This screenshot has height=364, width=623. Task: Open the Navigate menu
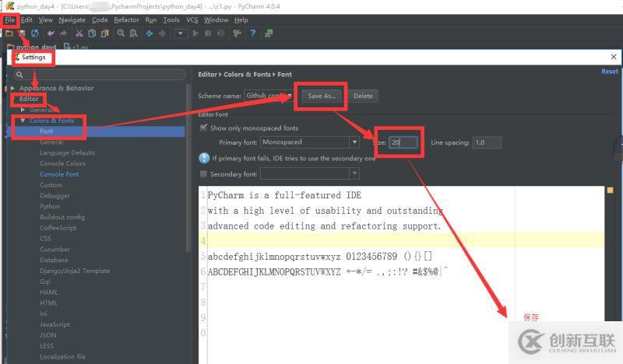(72, 20)
